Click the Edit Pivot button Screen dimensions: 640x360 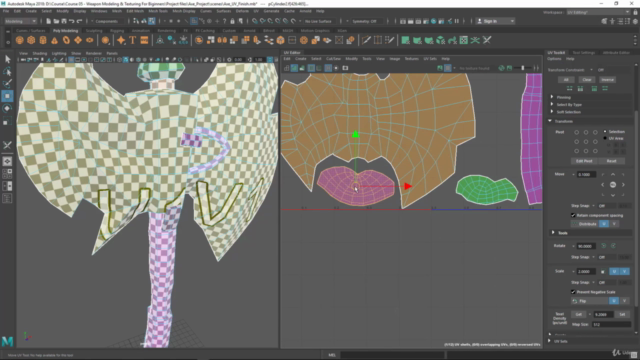click(584, 161)
